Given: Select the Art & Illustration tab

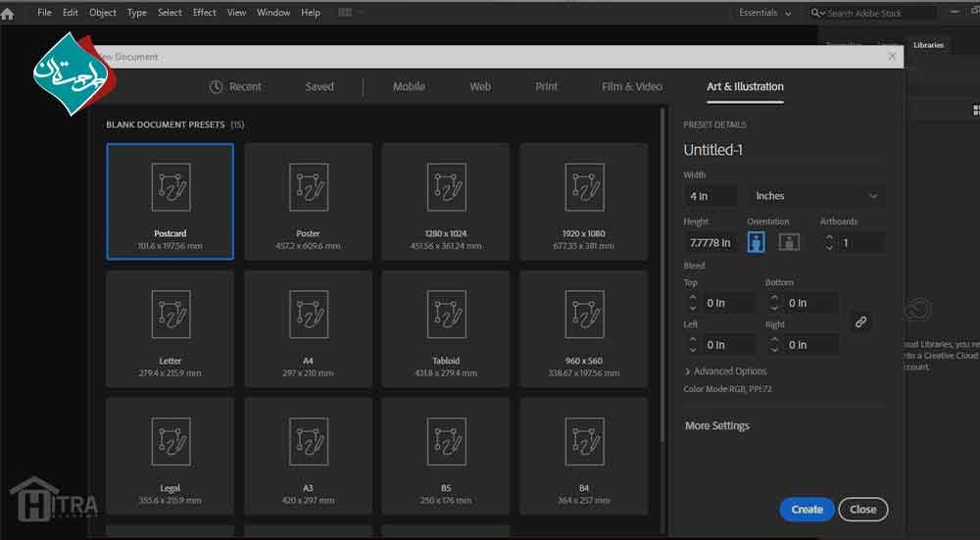Looking at the screenshot, I should (x=745, y=87).
